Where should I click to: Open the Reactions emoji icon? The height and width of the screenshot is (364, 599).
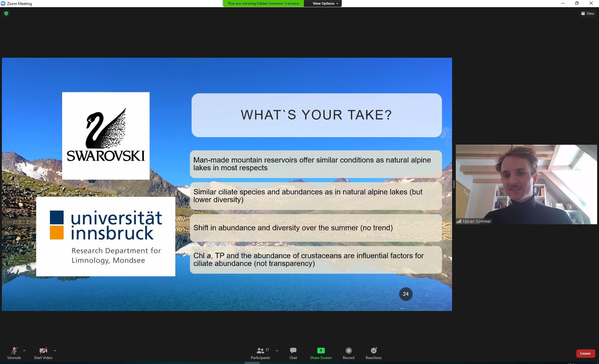[373, 351]
